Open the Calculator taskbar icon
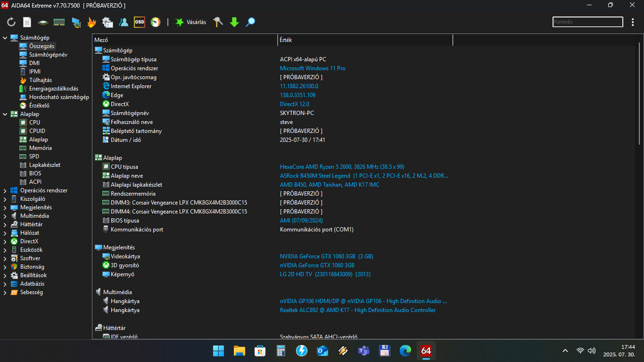This screenshot has height=362, width=644. [x=281, y=351]
